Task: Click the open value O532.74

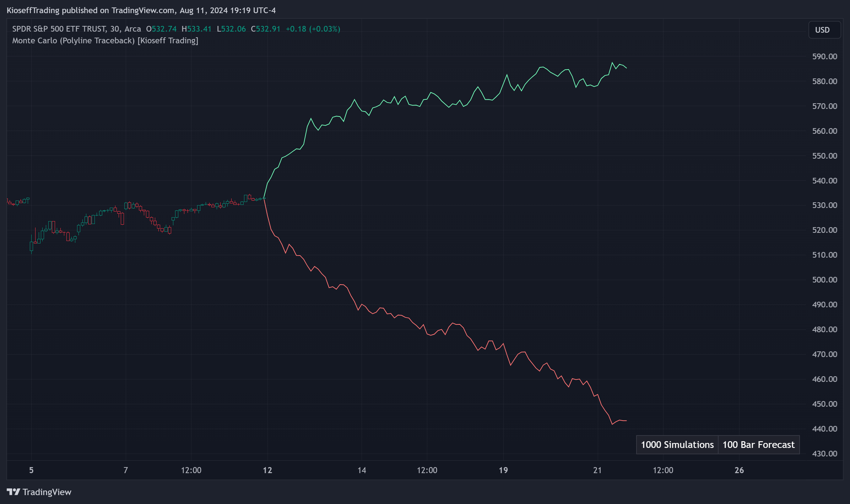Action: tap(161, 29)
